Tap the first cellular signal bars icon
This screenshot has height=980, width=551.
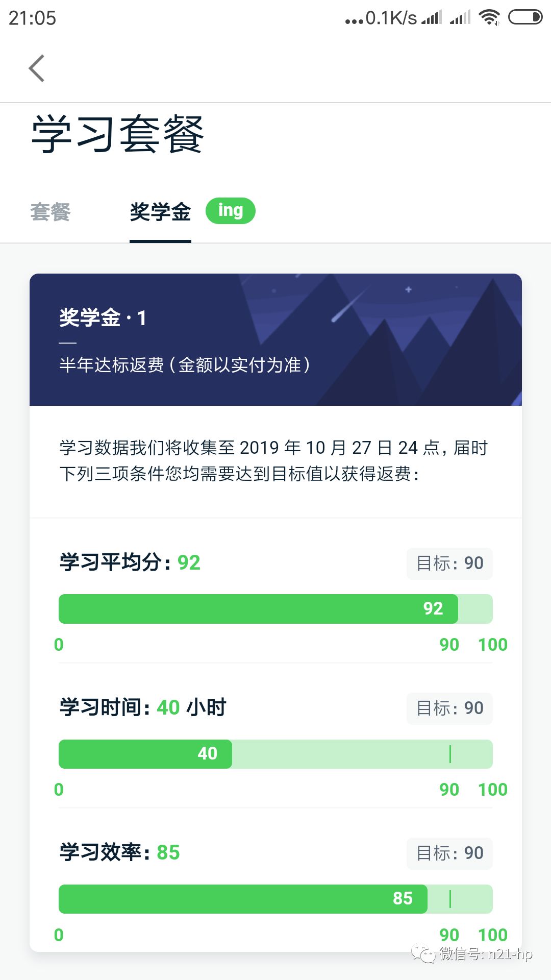(x=432, y=18)
